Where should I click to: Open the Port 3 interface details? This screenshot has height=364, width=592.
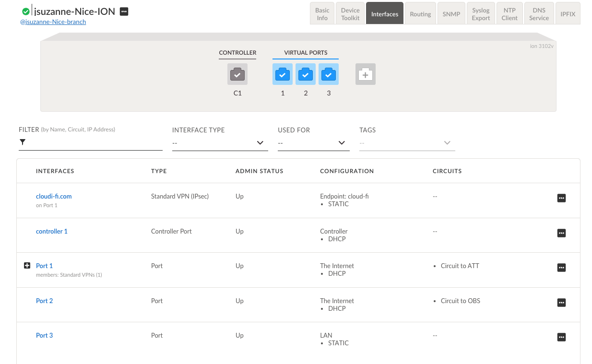(x=44, y=335)
